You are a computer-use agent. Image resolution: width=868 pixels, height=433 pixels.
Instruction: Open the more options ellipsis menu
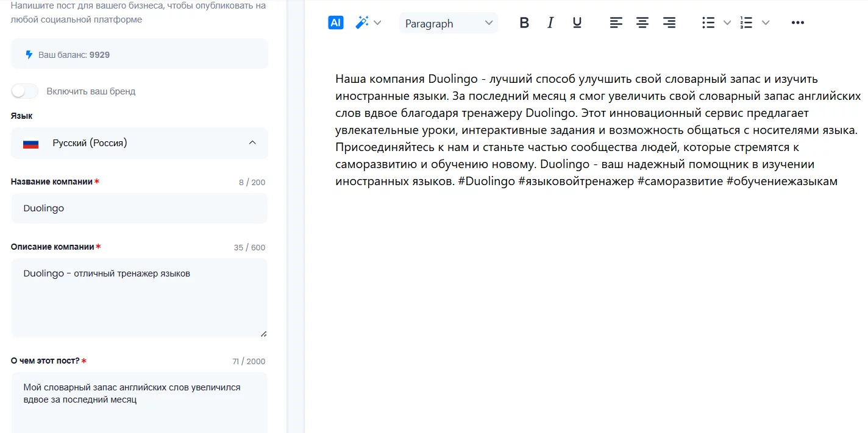[798, 23]
